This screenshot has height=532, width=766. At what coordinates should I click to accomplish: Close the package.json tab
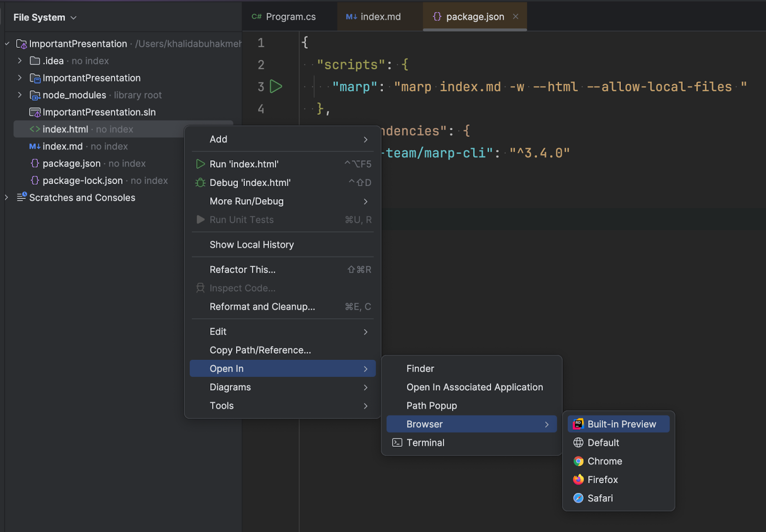pos(516,16)
